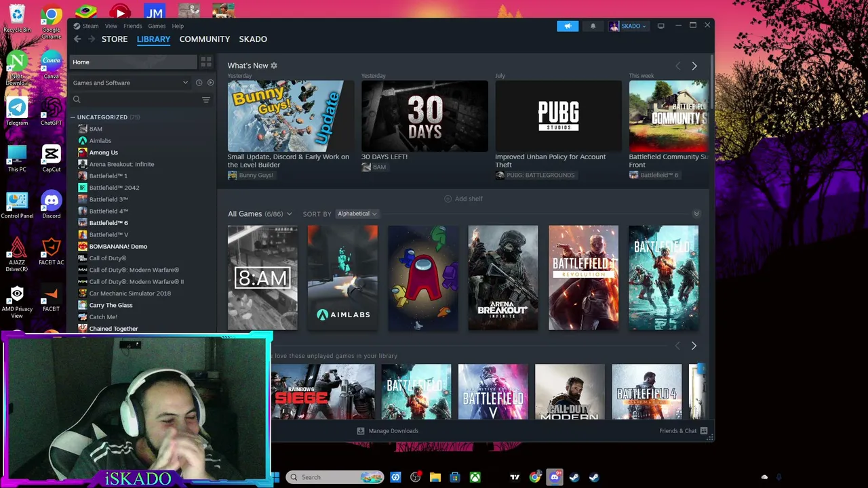
Task: Switch to Big Picture mode via monitor icon
Action: (660, 26)
